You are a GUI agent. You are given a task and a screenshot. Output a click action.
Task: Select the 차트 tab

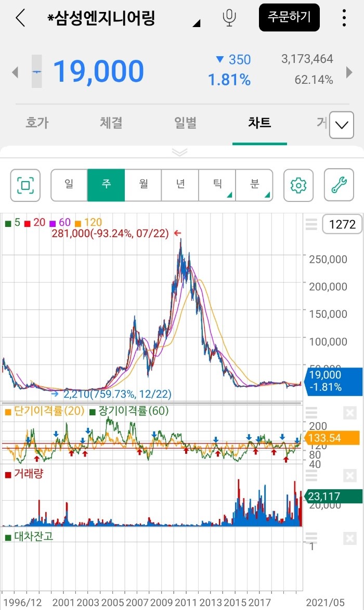259,123
